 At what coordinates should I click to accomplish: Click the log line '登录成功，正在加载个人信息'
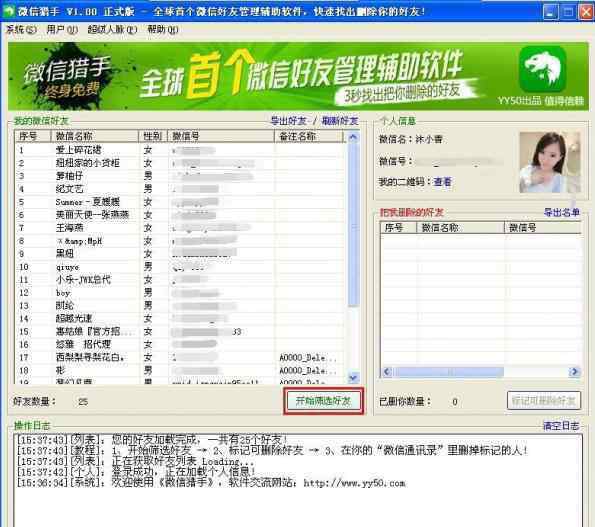click(x=136, y=472)
